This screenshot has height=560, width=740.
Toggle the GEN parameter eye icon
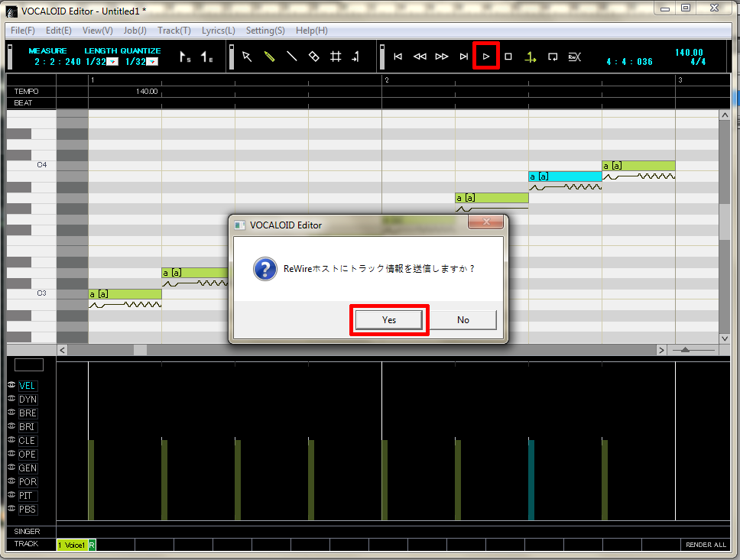click(x=11, y=467)
